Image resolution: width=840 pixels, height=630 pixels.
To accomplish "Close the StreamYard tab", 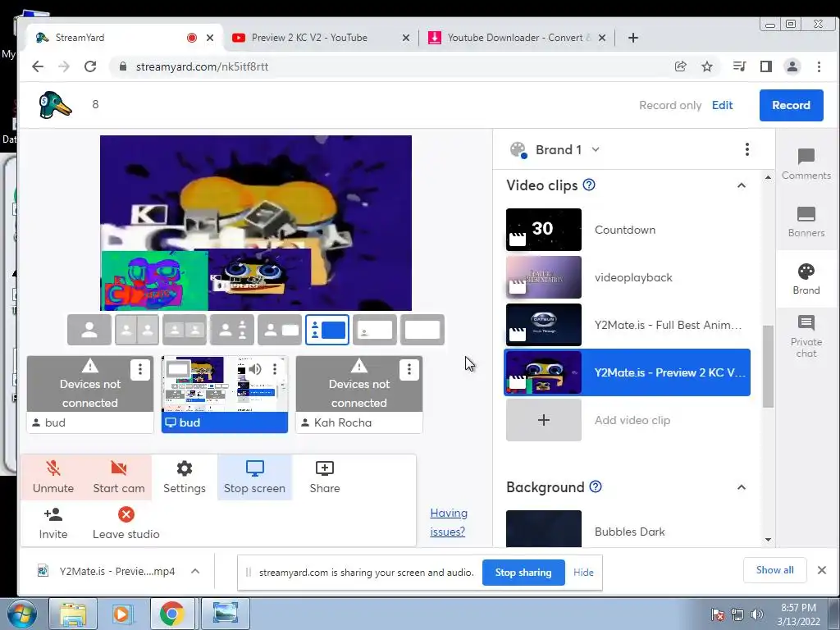I will pos(210,38).
